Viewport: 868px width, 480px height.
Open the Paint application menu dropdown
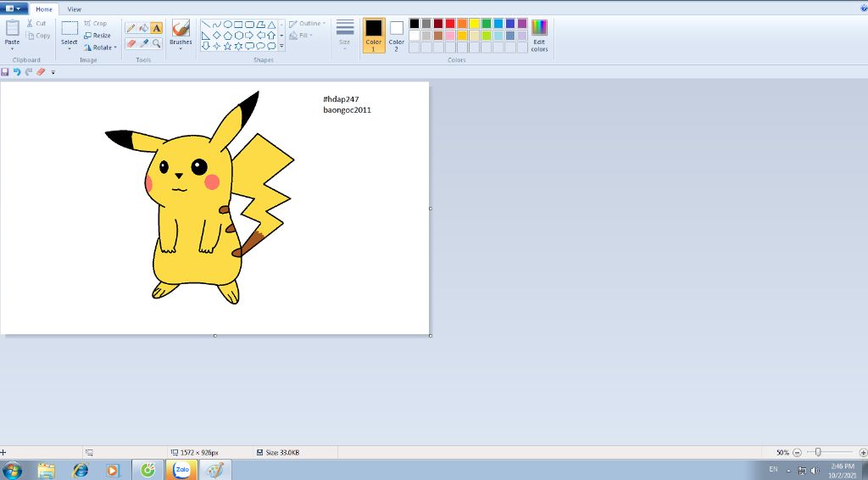pyautogui.click(x=14, y=8)
